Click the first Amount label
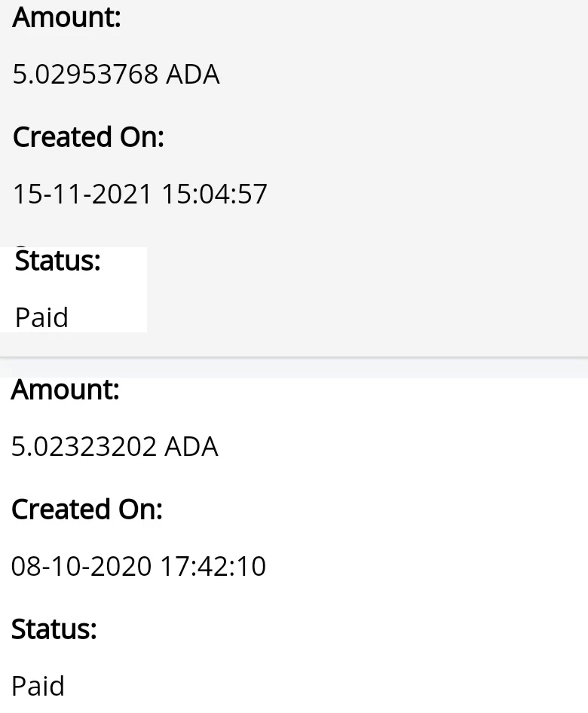 tap(66, 17)
